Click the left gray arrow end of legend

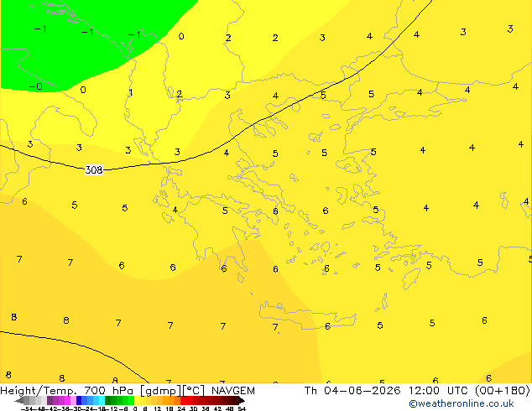click(19, 401)
